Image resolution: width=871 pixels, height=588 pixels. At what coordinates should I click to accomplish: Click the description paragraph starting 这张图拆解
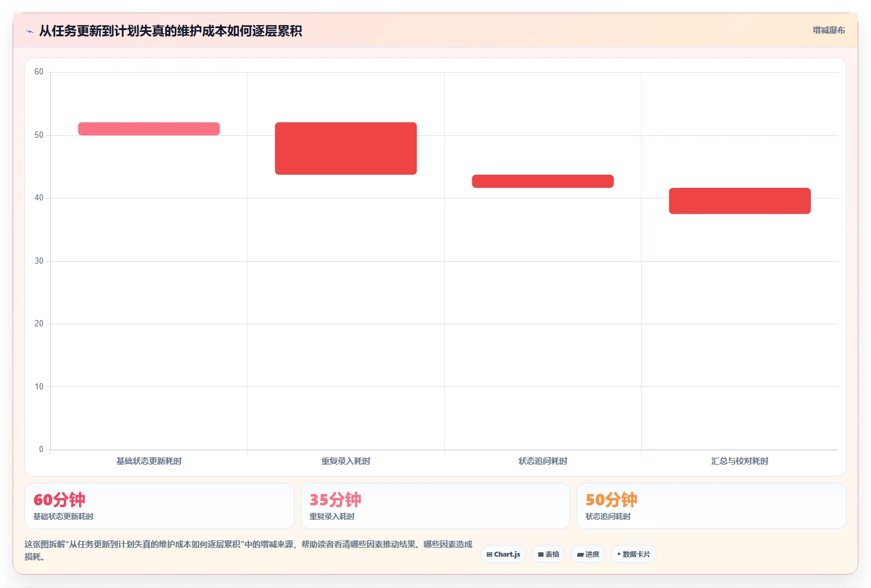click(248, 550)
